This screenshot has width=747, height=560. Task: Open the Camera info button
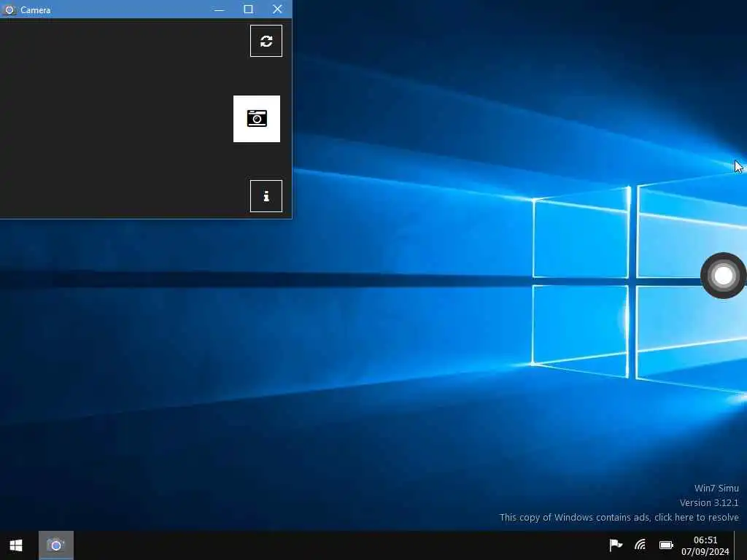click(266, 196)
